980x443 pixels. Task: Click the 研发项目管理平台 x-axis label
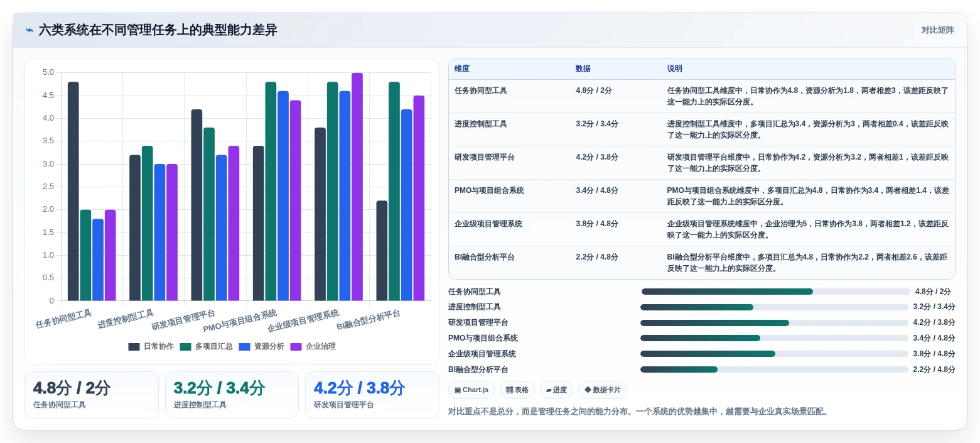click(x=183, y=320)
